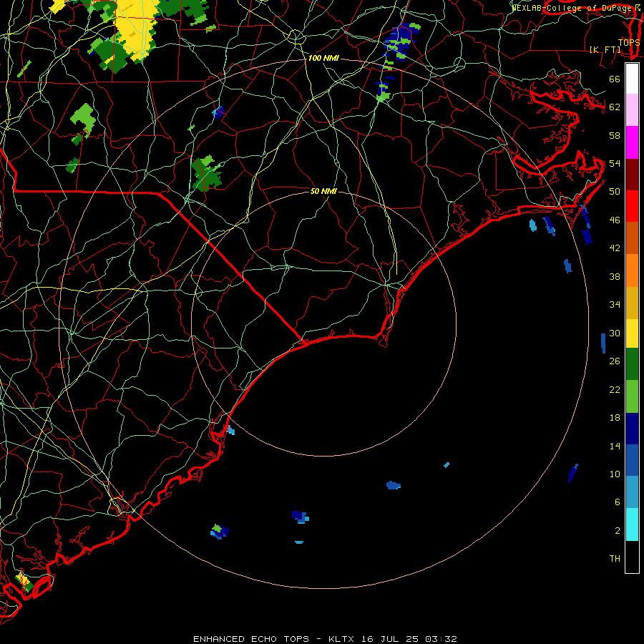
Task: Pick the light orange legend swatch
Action: click(x=632, y=270)
